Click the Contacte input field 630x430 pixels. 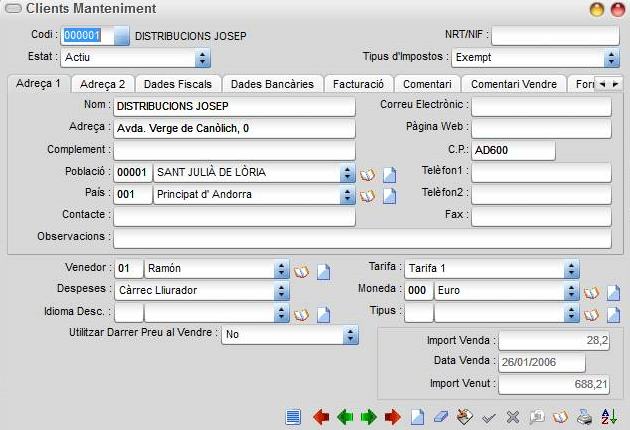pyautogui.click(x=234, y=217)
